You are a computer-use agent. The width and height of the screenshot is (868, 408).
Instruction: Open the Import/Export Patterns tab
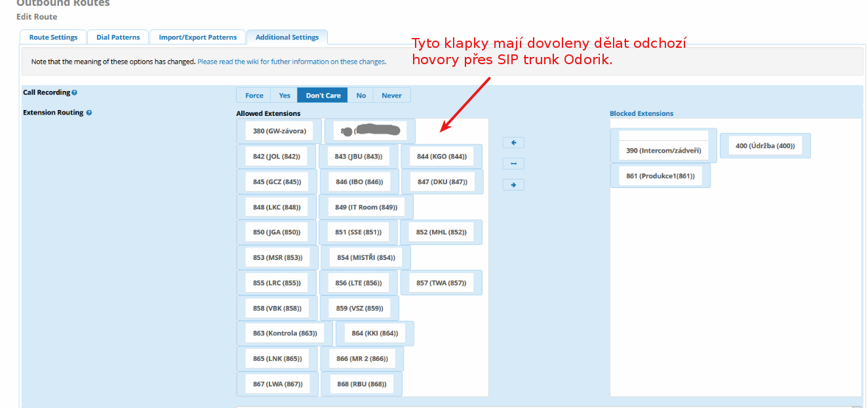pos(197,37)
